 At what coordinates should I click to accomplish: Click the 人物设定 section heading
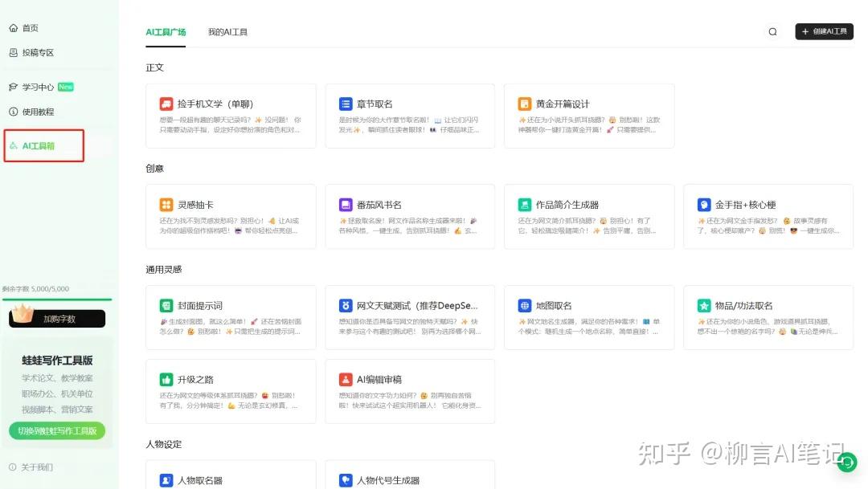[x=164, y=444]
